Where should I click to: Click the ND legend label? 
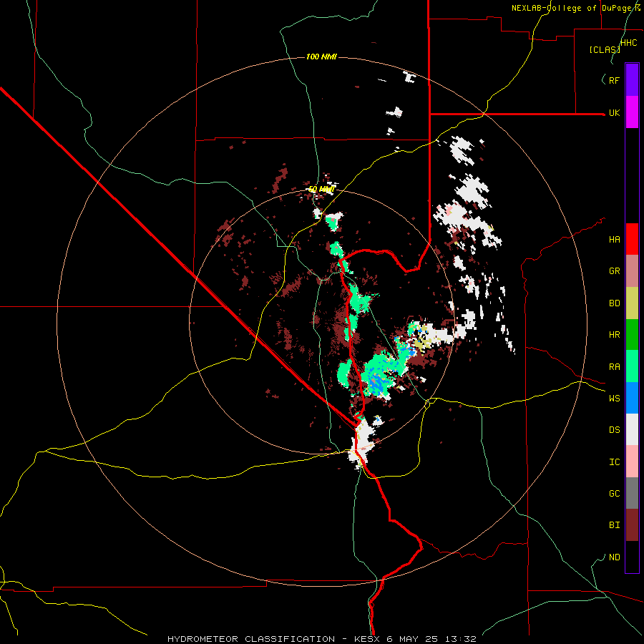[x=614, y=557]
